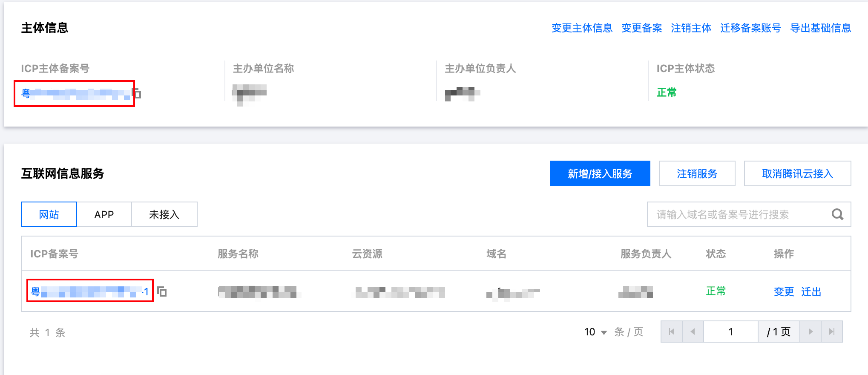Copy the ICP主体备案号 value
The image size is (868, 375).
pyautogui.click(x=137, y=93)
